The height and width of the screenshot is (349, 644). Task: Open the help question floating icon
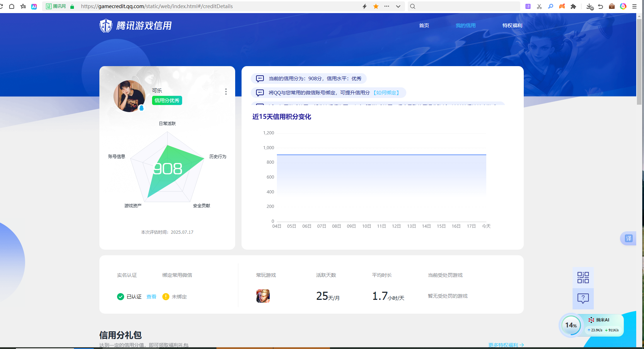point(583,299)
